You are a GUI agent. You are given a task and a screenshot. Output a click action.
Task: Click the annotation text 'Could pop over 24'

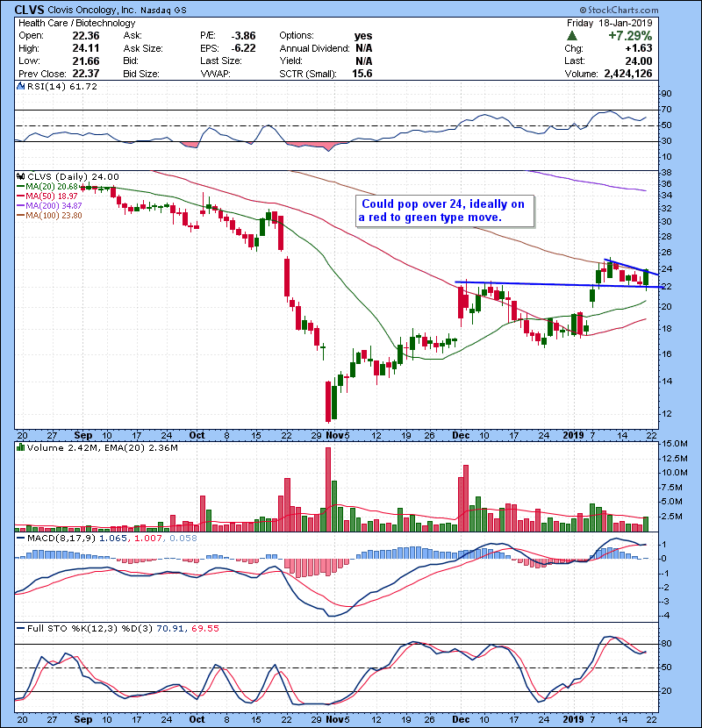(414, 203)
